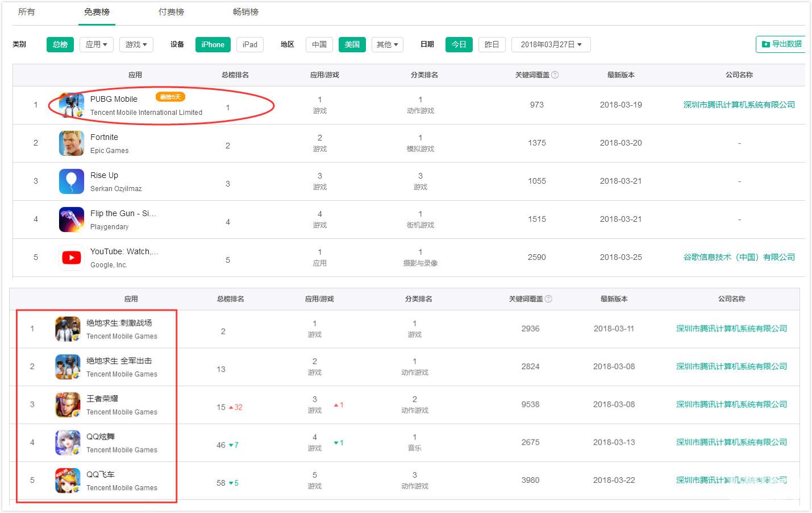
Task: Click version date 2018-03-25
Action: (x=621, y=257)
